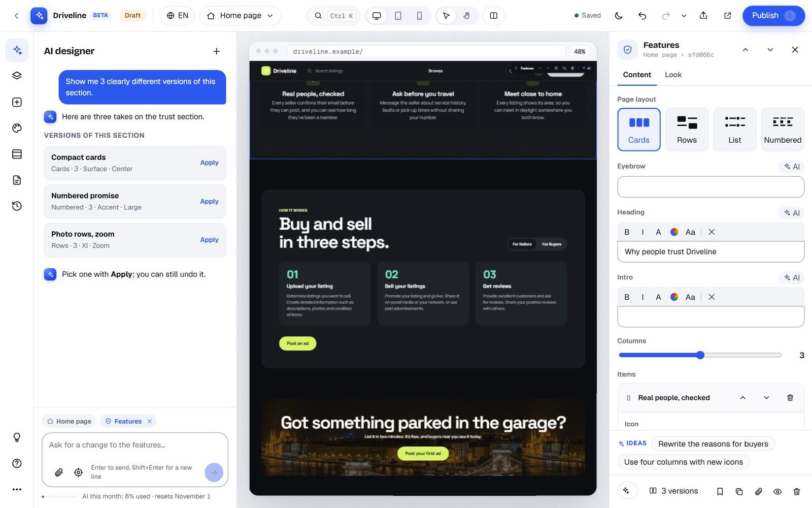Open the add-section plus icon in sidebar
This screenshot has width=812, height=508.
pyautogui.click(x=17, y=102)
